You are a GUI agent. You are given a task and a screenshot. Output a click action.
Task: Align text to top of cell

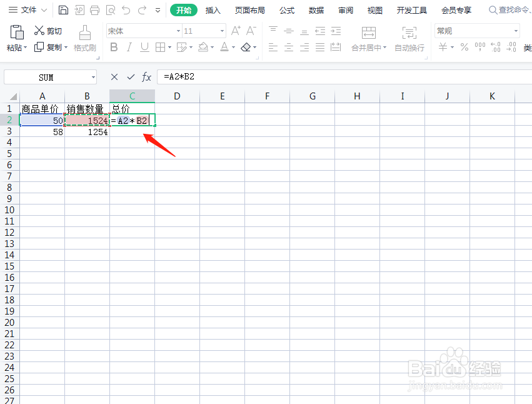273,31
